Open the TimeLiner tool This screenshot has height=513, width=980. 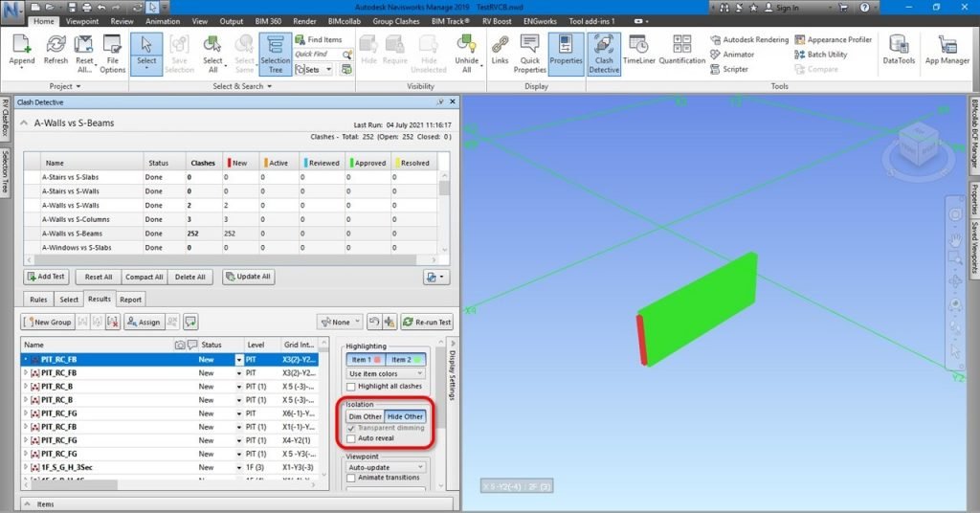638,50
